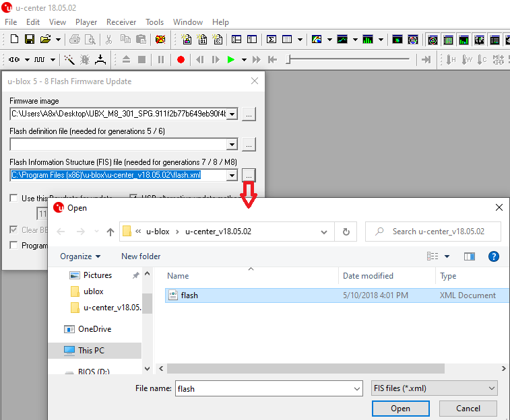Click the Eject toolbar icon
510x420 pixels.
(126, 59)
